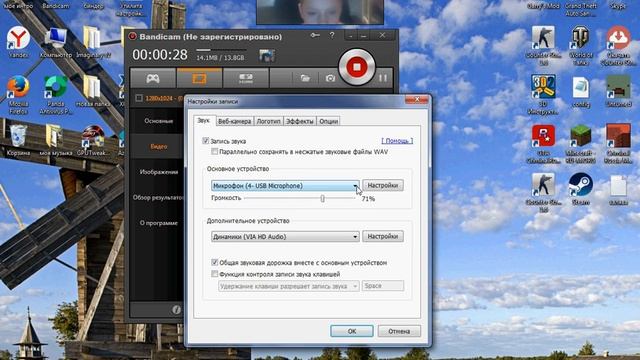
Task: Open config file on desktop
Action: [580, 91]
